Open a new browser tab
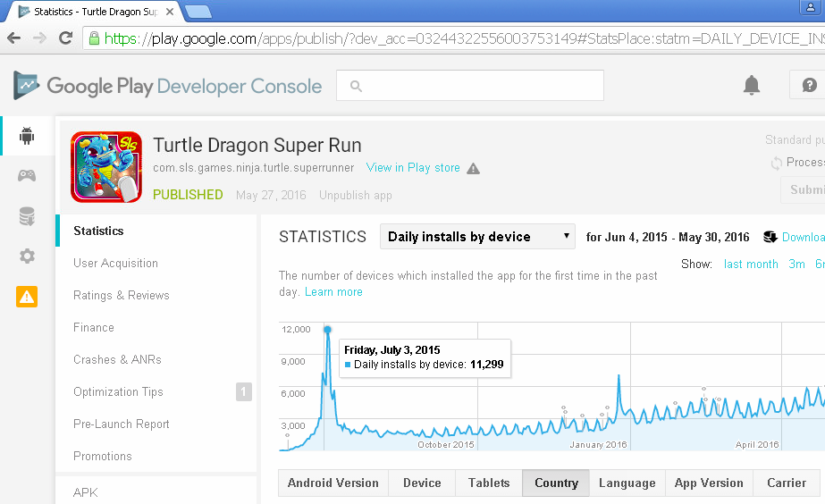 tap(198, 11)
